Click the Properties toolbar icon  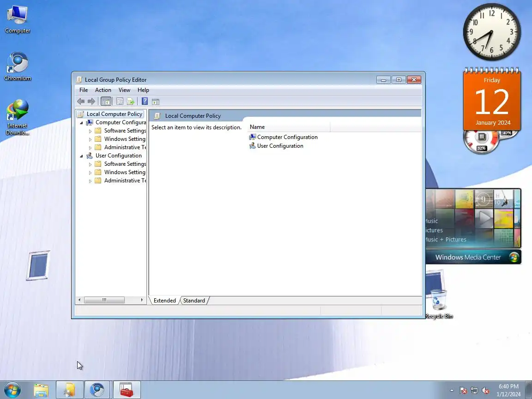[x=120, y=101]
